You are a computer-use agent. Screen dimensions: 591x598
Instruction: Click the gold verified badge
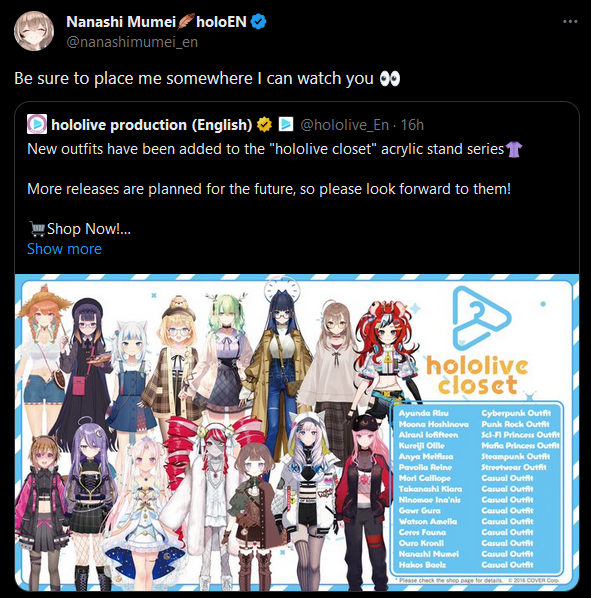264,124
